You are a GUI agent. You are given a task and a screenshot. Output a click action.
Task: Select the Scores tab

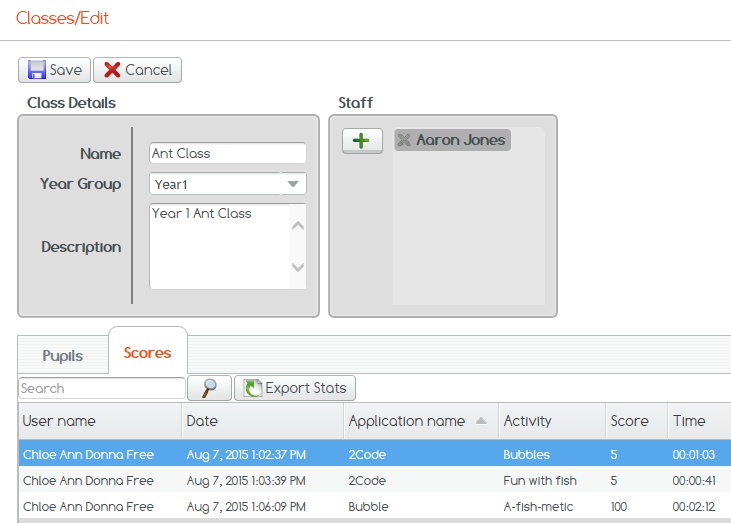coord(147,353)
